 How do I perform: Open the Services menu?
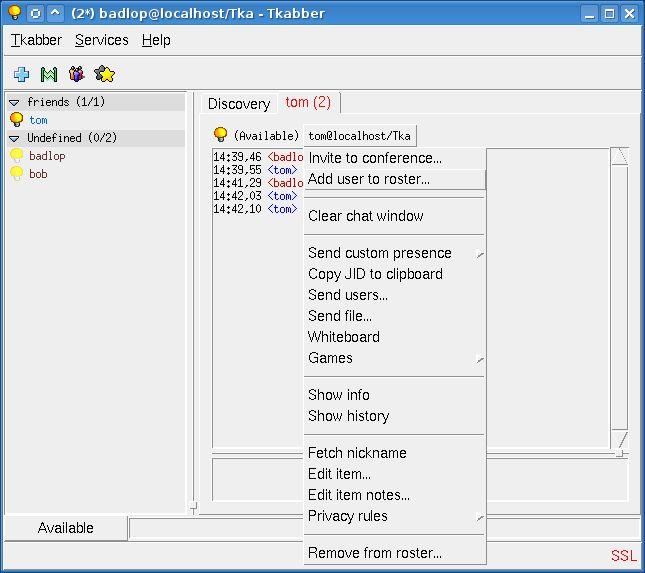tap(102, 40)
